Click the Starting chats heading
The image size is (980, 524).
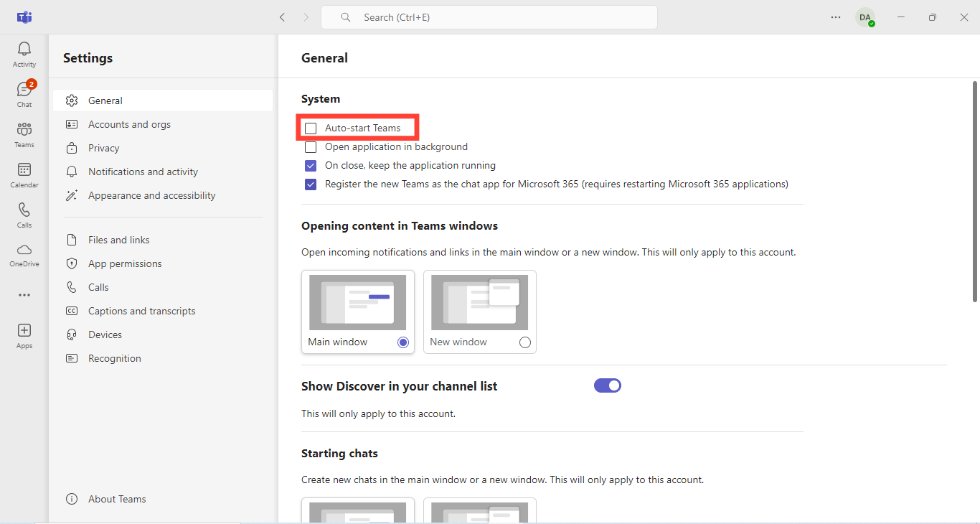click(x=339, y=454)
